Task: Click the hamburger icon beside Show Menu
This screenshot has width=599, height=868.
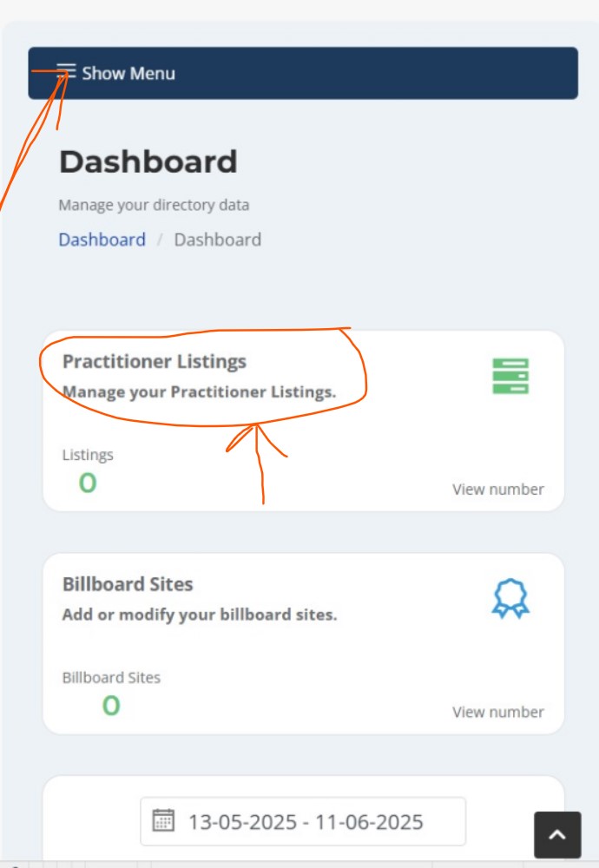Action: [x=66, y=72]
